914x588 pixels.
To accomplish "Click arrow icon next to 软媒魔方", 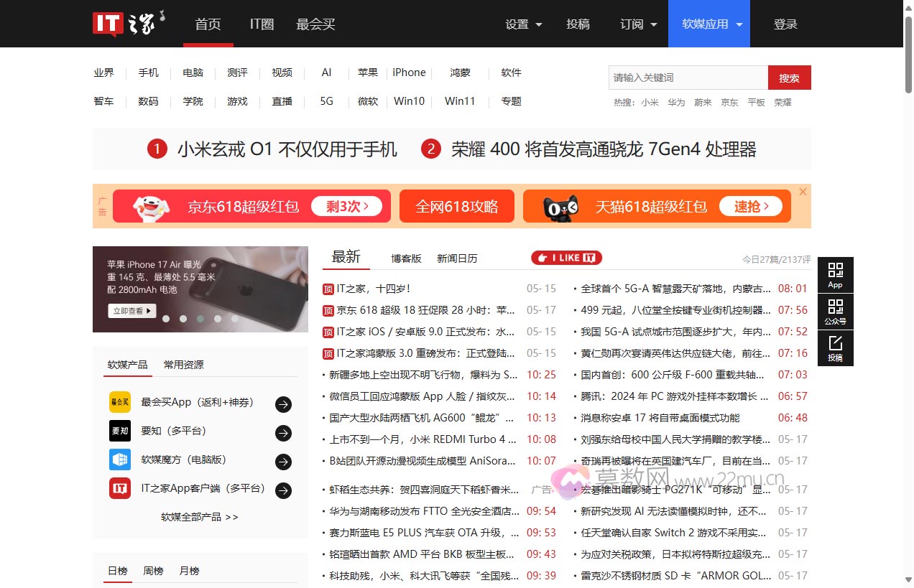I will 284,462.
